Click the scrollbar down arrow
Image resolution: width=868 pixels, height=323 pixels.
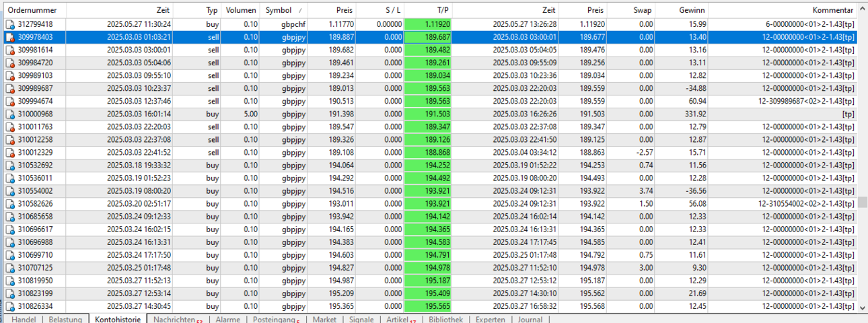pyautogui.click(x=863, y=307)
